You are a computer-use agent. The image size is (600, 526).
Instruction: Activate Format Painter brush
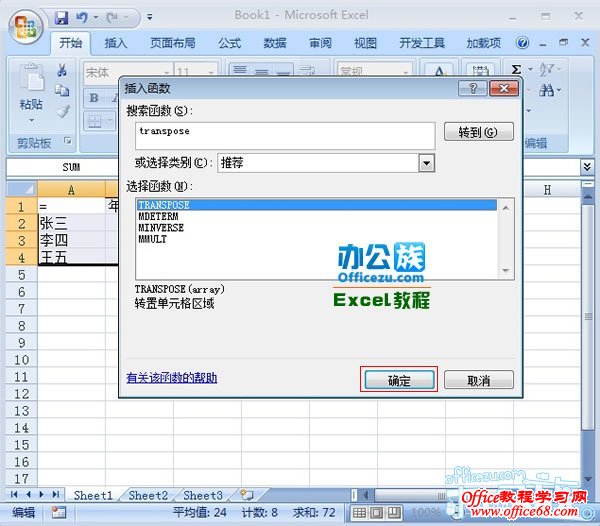click(63, 111)
